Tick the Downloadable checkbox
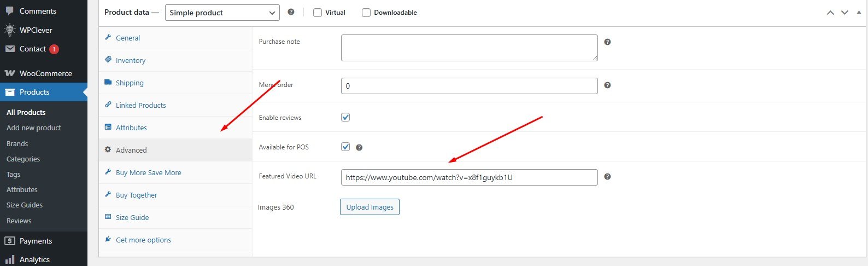The height and width of the screenshot is (266, 868). pos(366,13)
